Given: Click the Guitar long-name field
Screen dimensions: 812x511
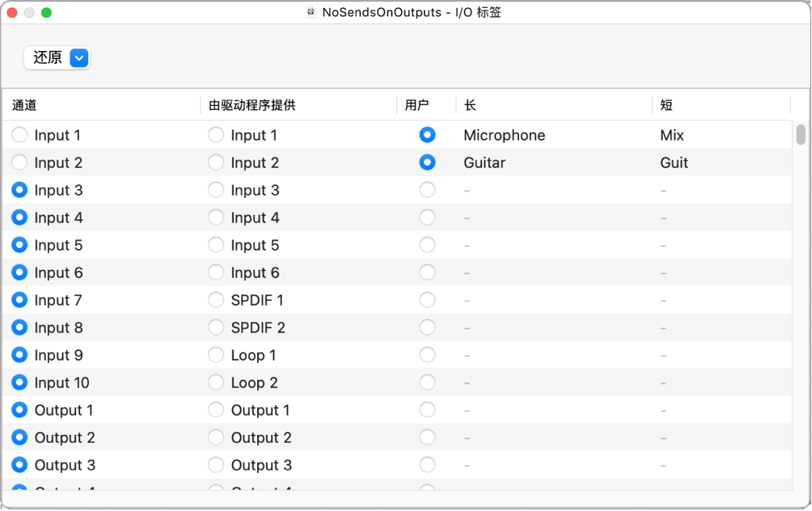Looking at the screenshot, I should click(x=484, y=162).
